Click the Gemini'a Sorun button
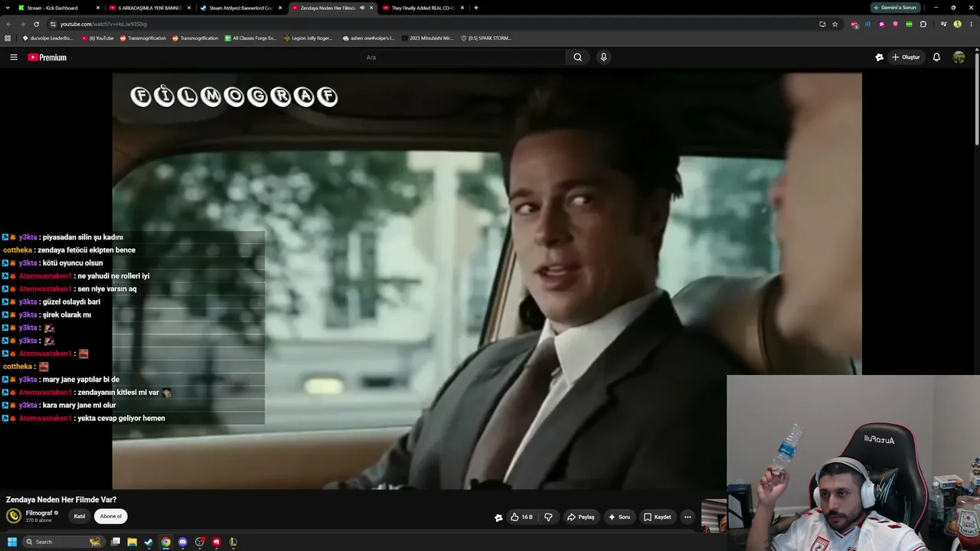This screenshot has height=551, width=980. point(896,8)
